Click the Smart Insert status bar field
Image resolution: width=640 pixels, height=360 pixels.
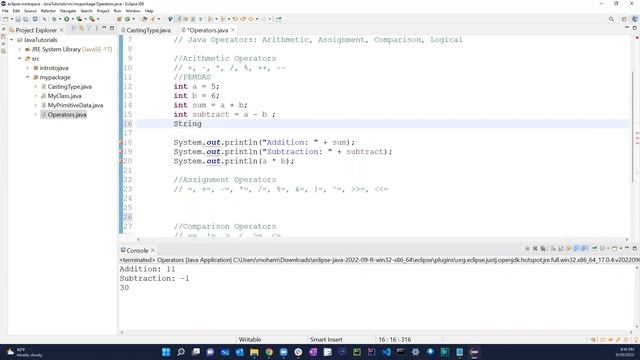pos(326,340)
